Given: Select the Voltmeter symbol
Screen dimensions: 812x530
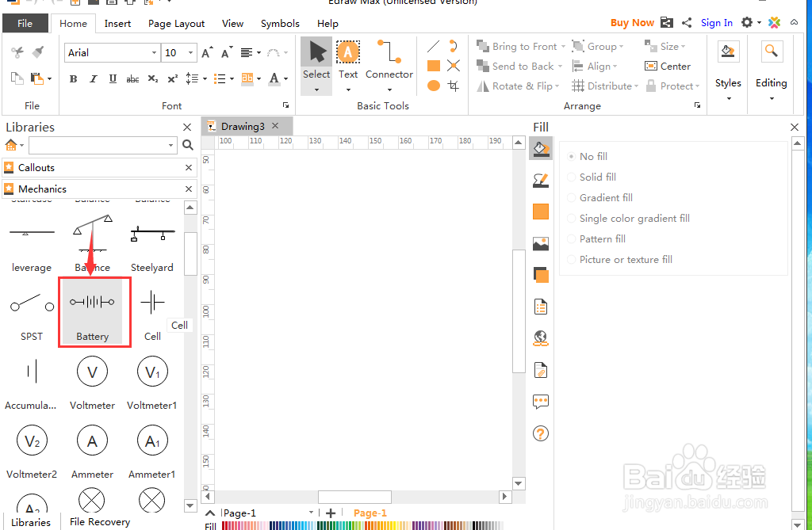Looking at the screenshot, I should coord(92,382).
